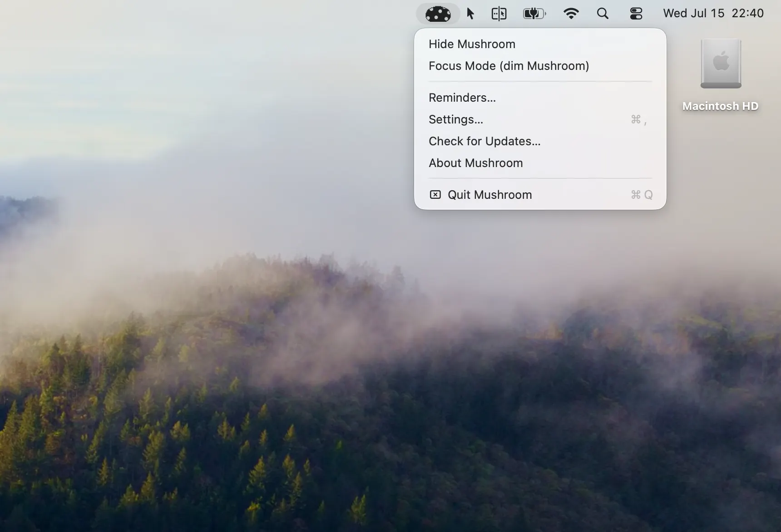This screenshot has width=781, height=532.
Task: Open the date and time clock
Action: point(713,13)
